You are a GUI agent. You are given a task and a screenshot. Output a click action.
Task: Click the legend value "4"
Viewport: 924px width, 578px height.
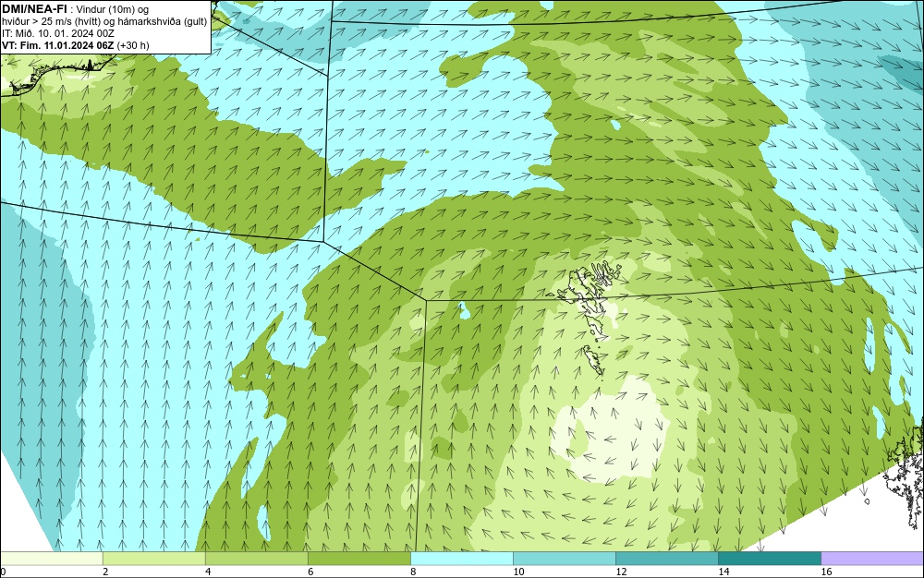pyautogui.click(x=208, y=572)
